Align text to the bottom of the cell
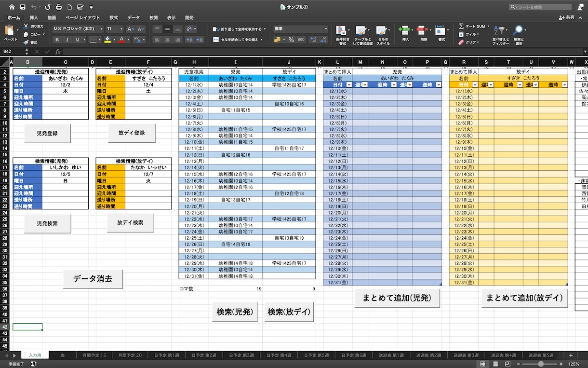This screenshot has width=588, height=368. pos(177,29)
